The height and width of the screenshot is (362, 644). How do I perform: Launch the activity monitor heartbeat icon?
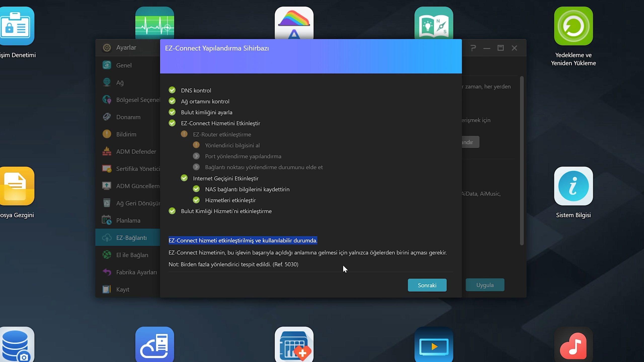154,23
